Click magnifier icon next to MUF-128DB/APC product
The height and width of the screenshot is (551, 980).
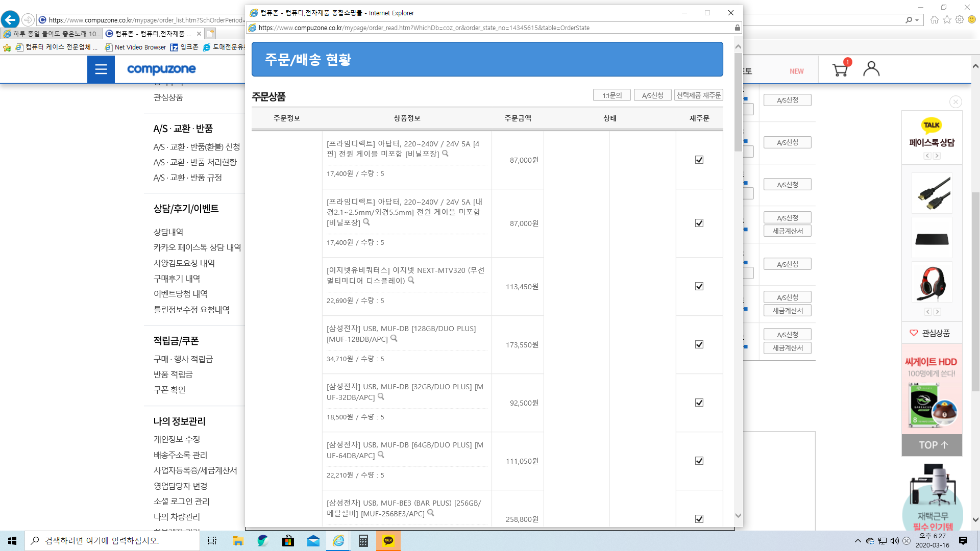pos(394,338)
